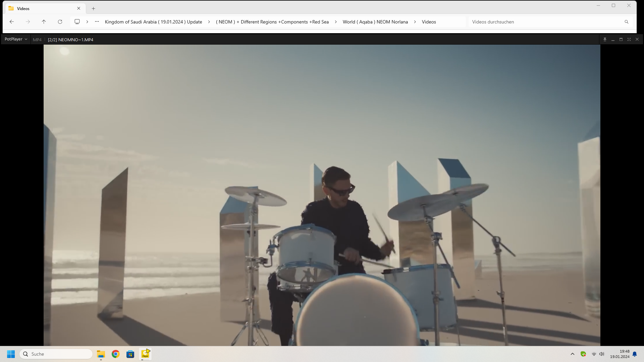Refresh the Explorer folder view

pyautogui.click(x=60, y=22)
